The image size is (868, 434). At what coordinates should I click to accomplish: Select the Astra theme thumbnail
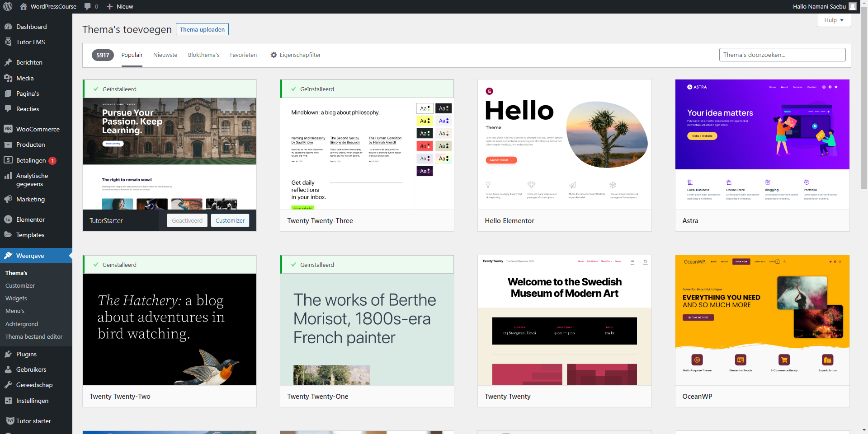click(762, 145)
